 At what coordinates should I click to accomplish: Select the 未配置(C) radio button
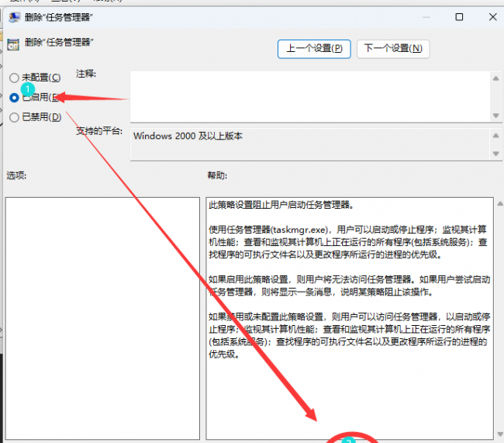click(14, 78)
